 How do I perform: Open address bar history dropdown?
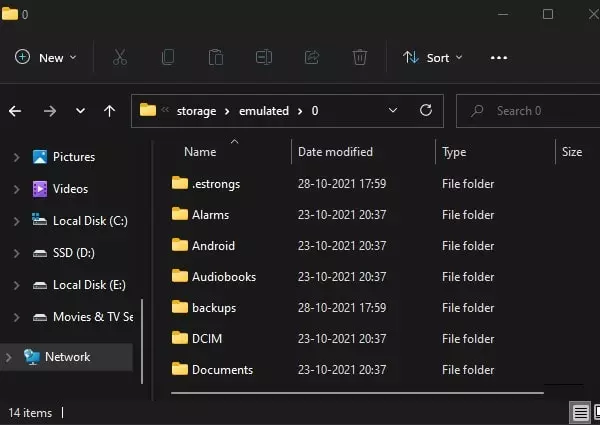[x=393, y=111]
